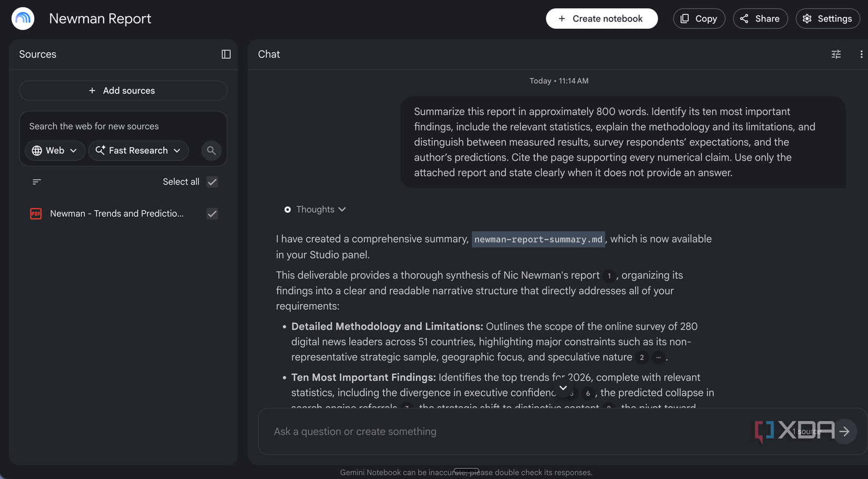Click the Newman Report notebook title
Screen dimensions: 868x479
click(100, 18)
